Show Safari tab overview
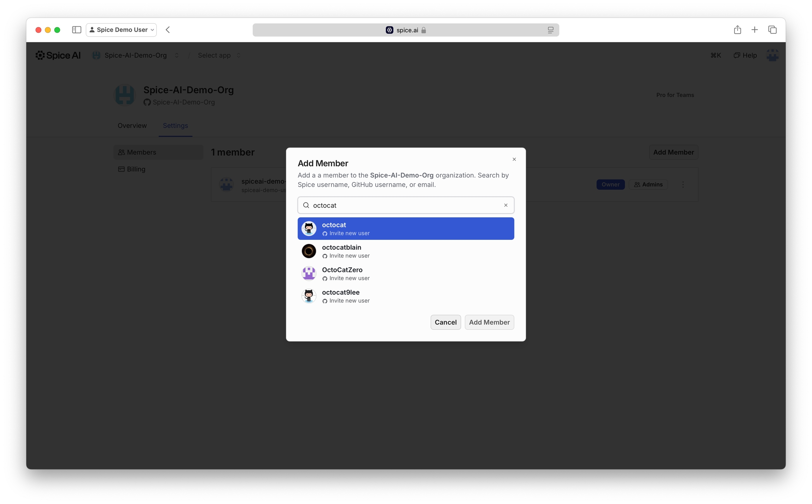 point(772,30)
